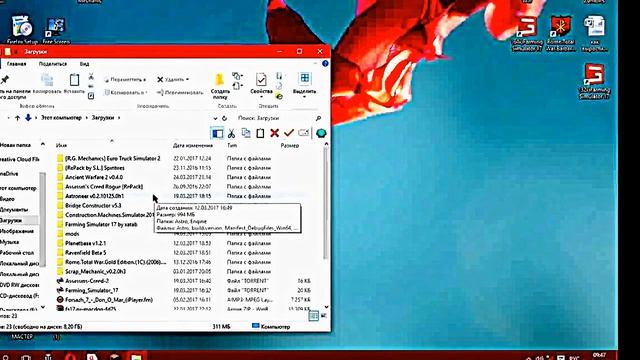
Task: Click the file list vertical scrollbar
Action: click(x=326, y=203)
